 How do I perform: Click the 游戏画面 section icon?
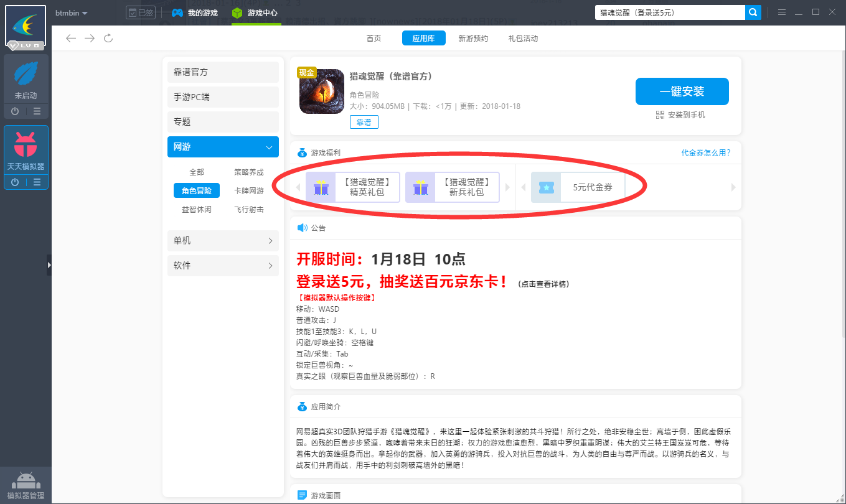point(302,495)
